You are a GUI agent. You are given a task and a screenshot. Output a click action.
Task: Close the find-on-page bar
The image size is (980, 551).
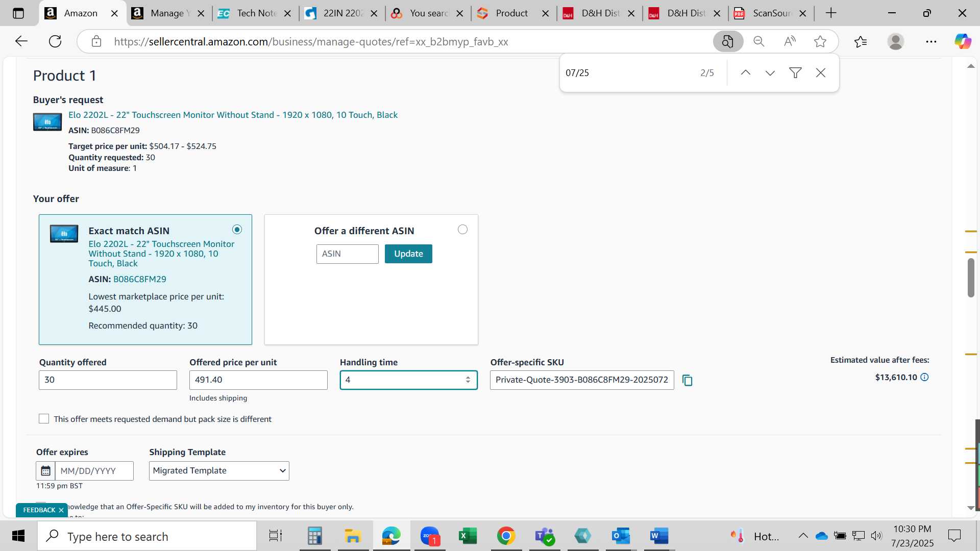821,73
